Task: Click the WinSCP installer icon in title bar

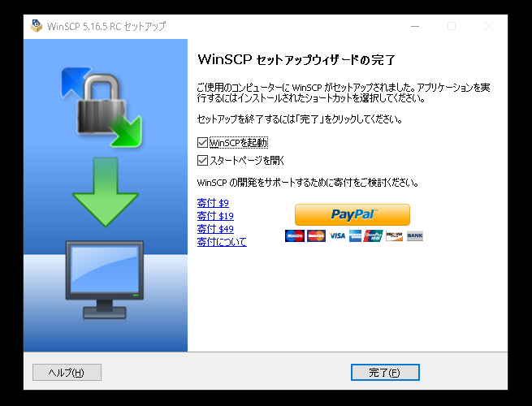Action: [37, 26]
